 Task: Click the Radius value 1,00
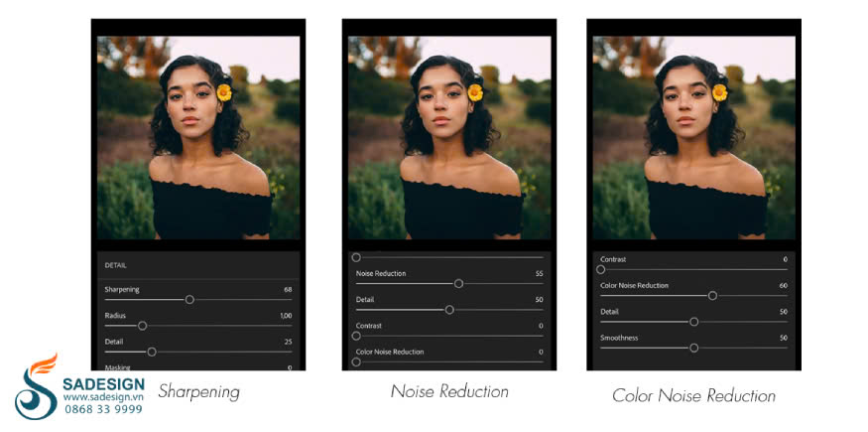pos(286,316)
